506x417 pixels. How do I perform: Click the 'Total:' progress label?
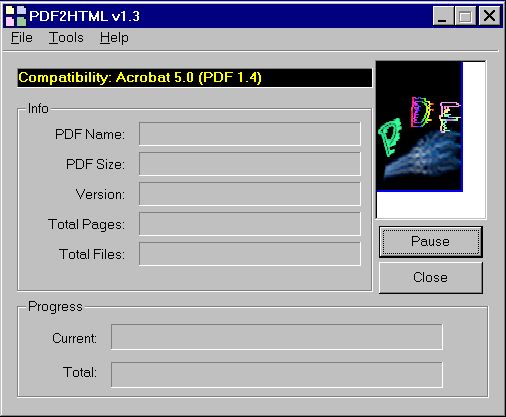pos(80,372)
